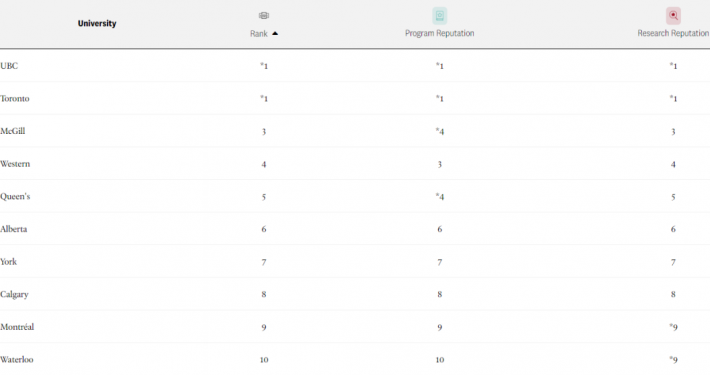
Task: Click the Research Reputation magnifier icon
Action: point(673,16)
